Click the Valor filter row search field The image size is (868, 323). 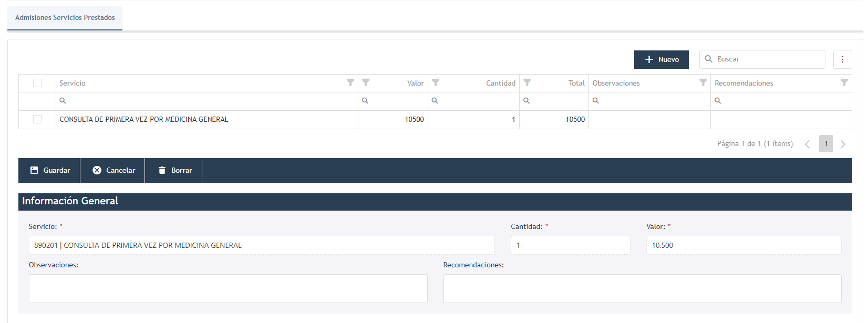pos(393,101)
